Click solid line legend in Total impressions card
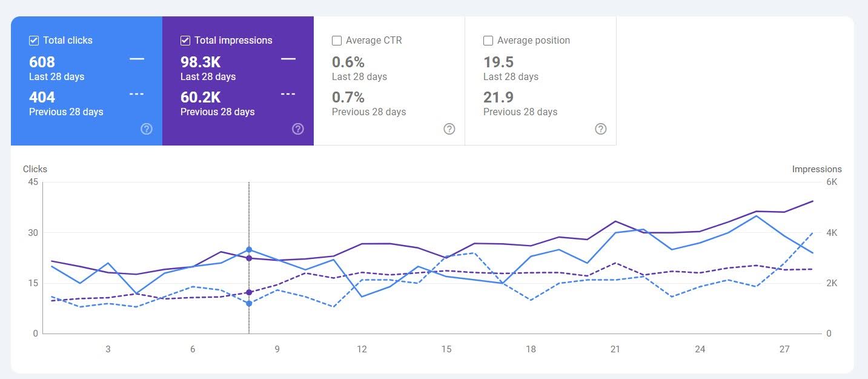The height and width of the screenshot is (379, 868). (288, 59)
